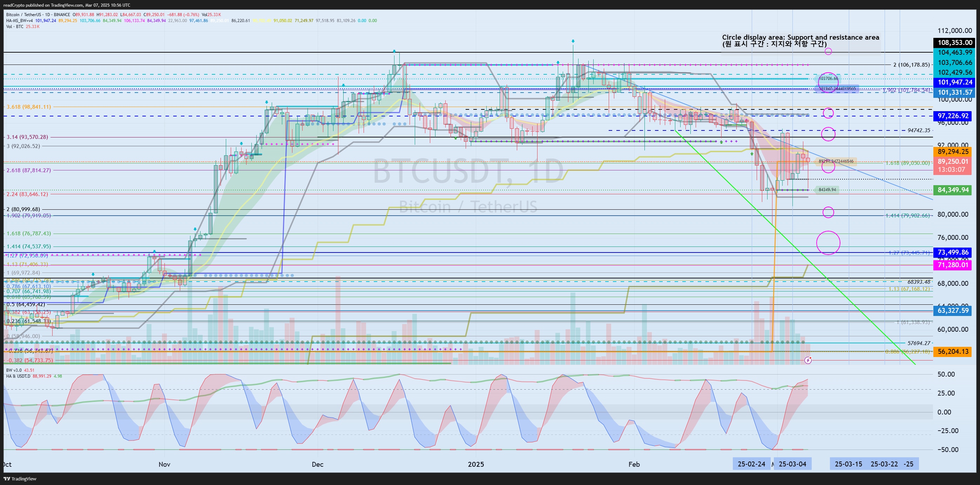Click the TradingView logo at bottom left
The width and height of the screenshot is (980, 485).
(x=20, y=479)
